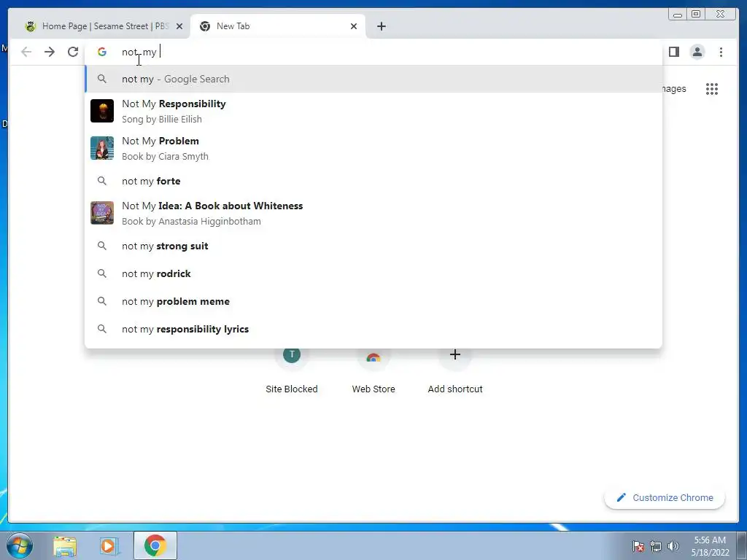Click the address bar text 'not my'
This screenshot has width=747, height=560.
[x=139, y=52]
